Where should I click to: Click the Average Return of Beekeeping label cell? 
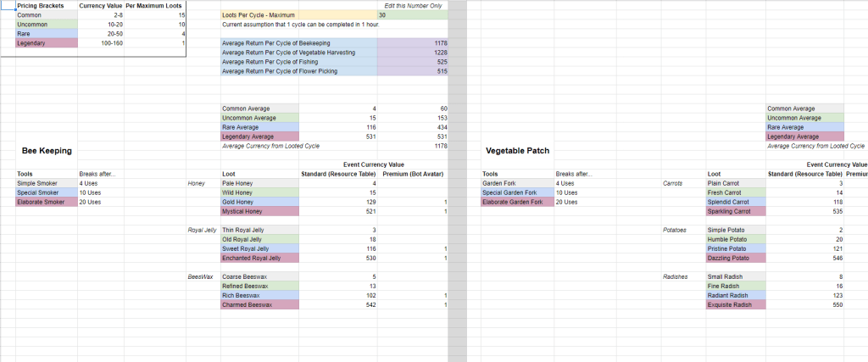coord(275,43)
